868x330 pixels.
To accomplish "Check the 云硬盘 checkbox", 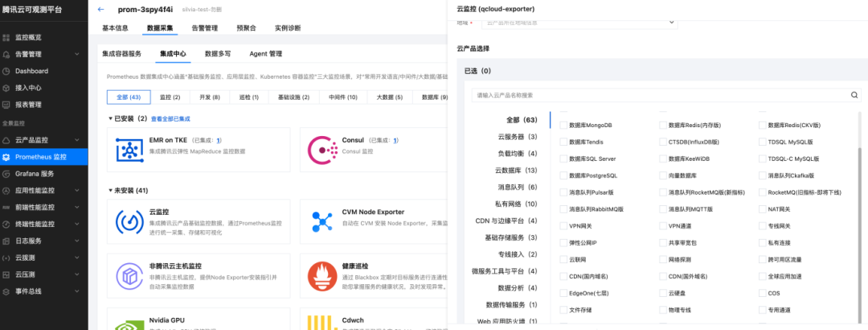I will pyautogui.click(x=663, y=293).
